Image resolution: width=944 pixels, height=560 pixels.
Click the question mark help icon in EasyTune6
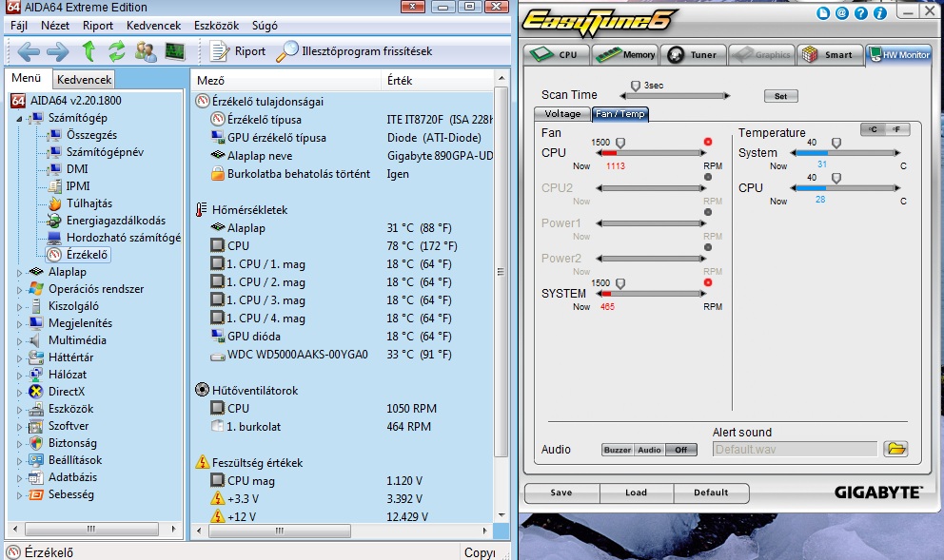coord(861,12)
